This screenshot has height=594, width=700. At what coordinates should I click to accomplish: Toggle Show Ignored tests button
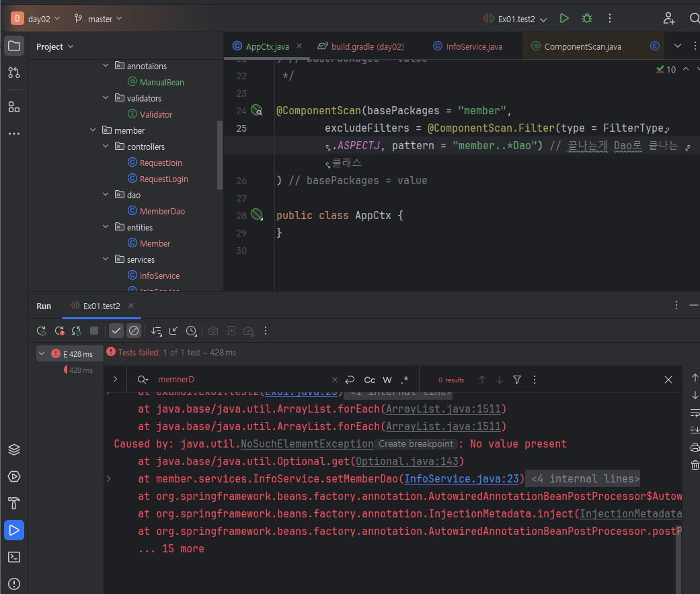point(134,331)
